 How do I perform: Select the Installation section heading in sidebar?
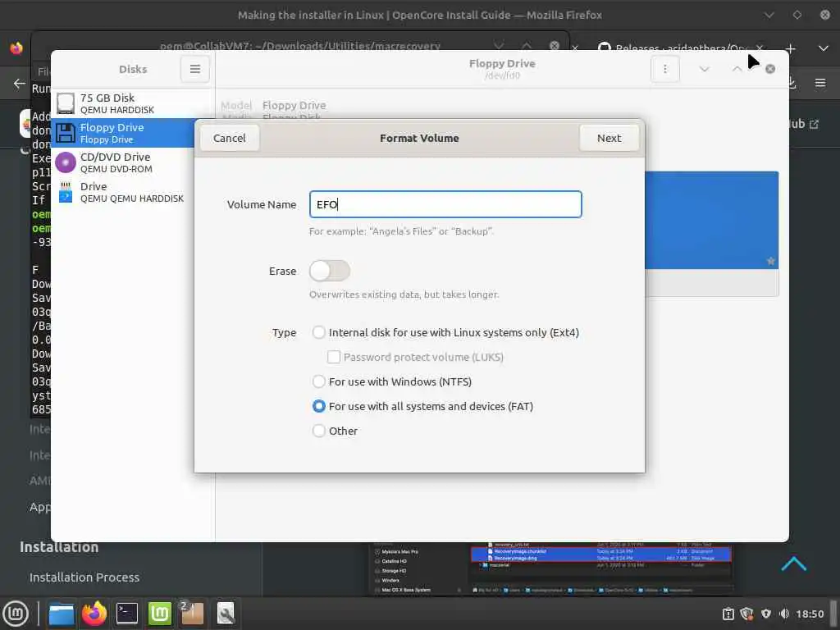59,547
